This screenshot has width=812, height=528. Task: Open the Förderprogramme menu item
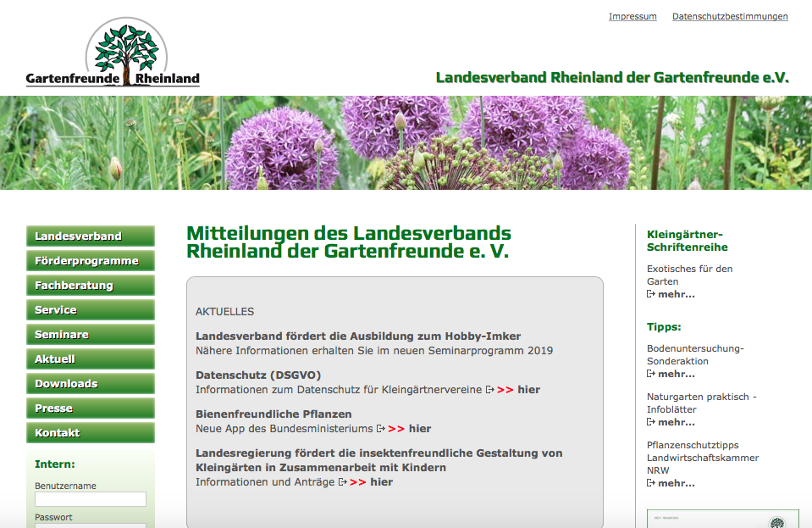point(91,261)
